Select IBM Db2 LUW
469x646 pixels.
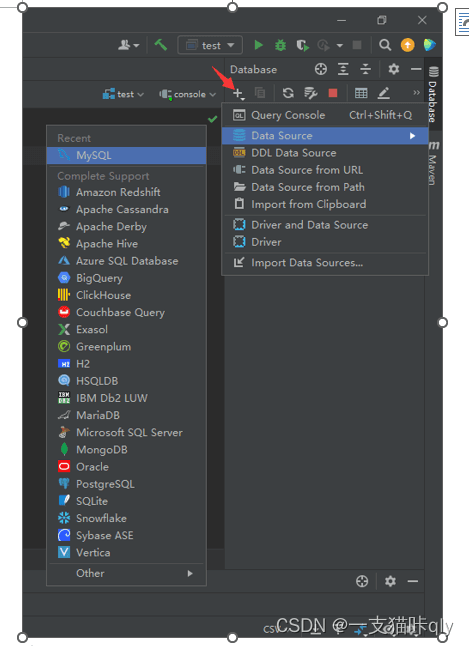tap(127, 398)
